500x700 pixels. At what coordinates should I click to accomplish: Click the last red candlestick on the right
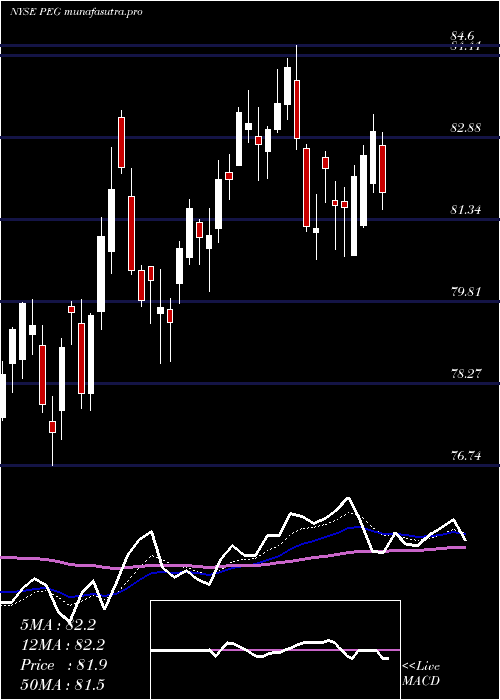(382, 169)
